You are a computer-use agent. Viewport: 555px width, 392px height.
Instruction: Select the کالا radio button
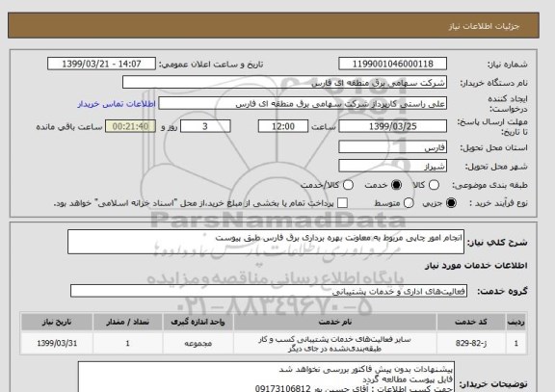pos(434,185)
